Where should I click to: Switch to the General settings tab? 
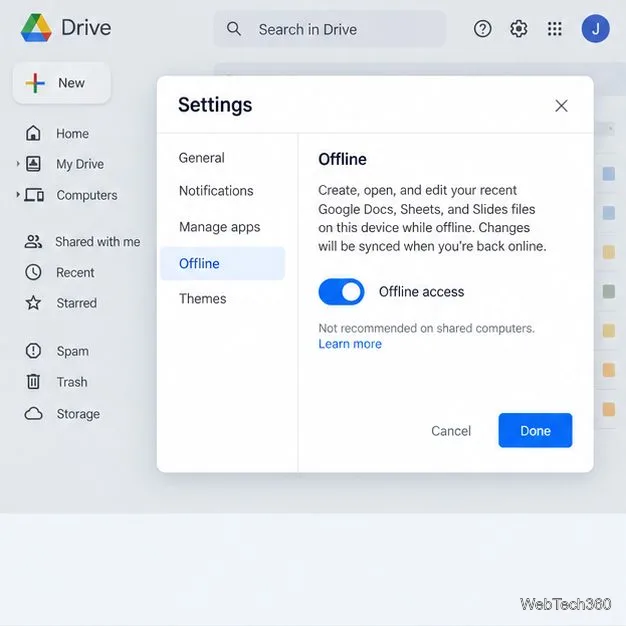(202, 158)
